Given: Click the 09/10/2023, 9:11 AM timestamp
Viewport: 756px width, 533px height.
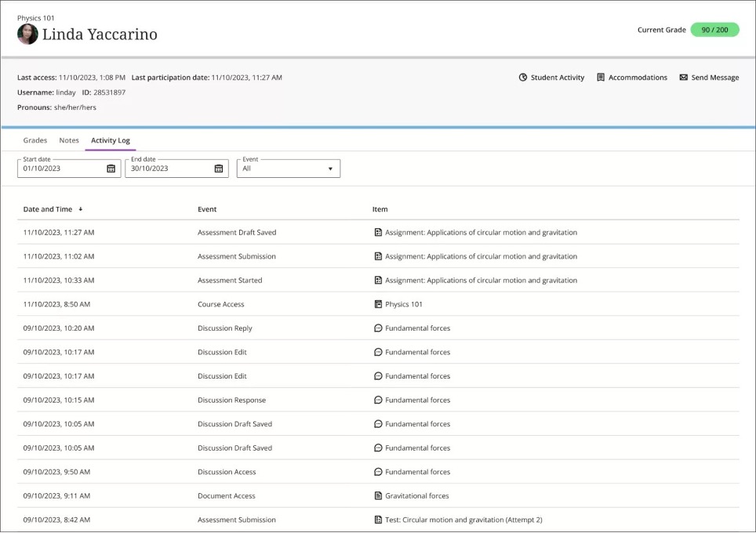Looking at the screenshot, I should point(56,496).
